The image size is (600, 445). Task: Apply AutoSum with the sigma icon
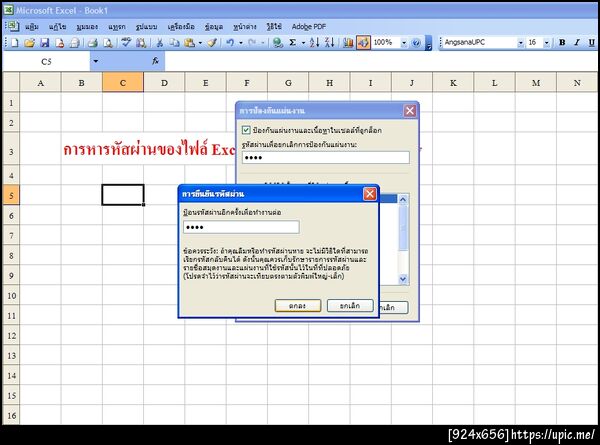coord(293,42)
